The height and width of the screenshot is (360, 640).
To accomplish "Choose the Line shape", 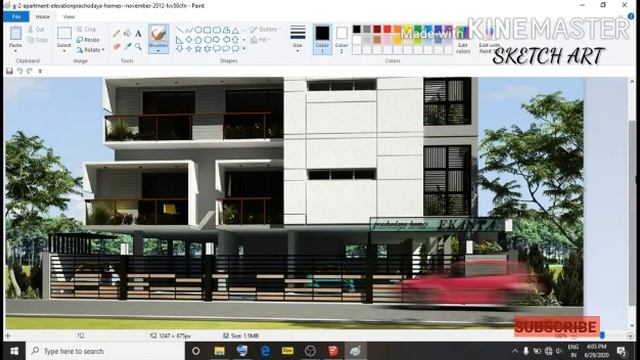I will point(179,30).
